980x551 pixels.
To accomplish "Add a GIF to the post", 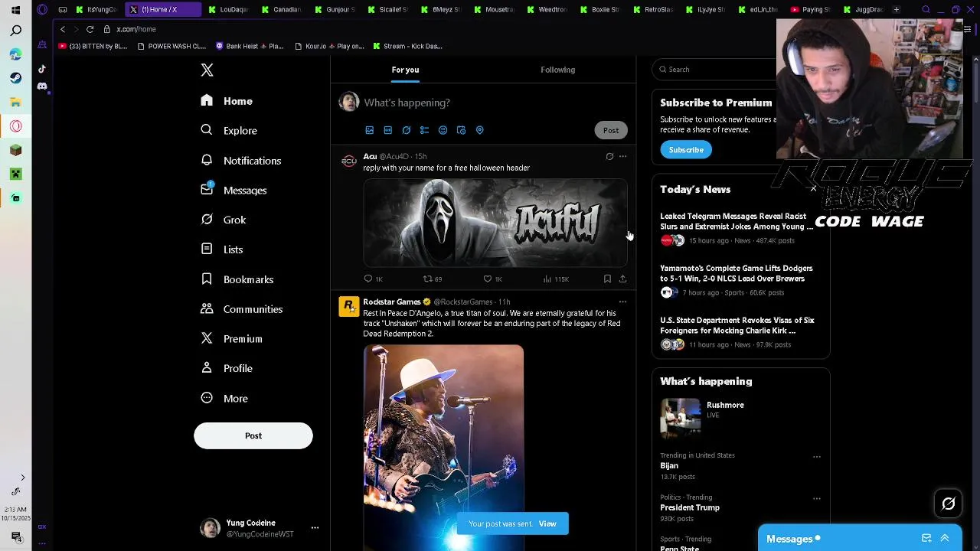I will coord(387,130).
